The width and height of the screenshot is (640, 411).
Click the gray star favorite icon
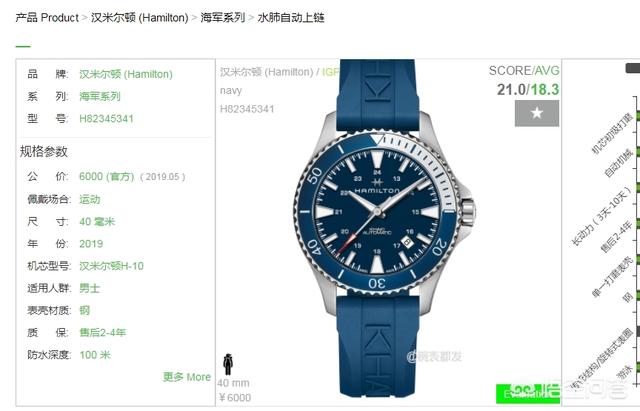pyautogui.click(x=537, y=113)
